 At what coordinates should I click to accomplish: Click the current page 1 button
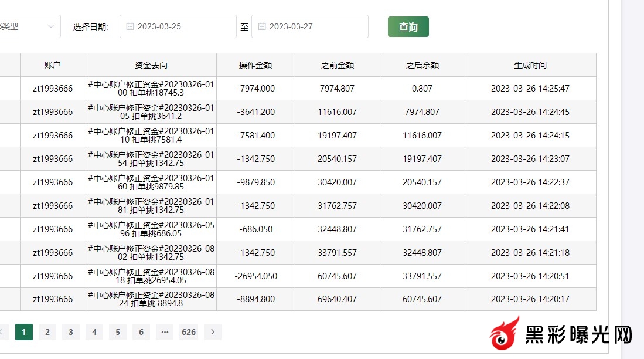point(24,332)
